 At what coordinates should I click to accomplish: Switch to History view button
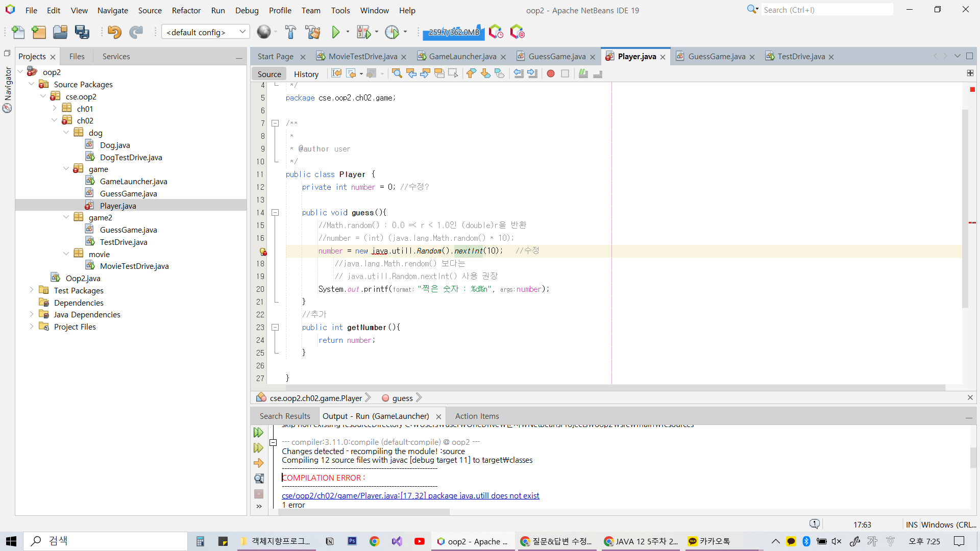point(306,74)
